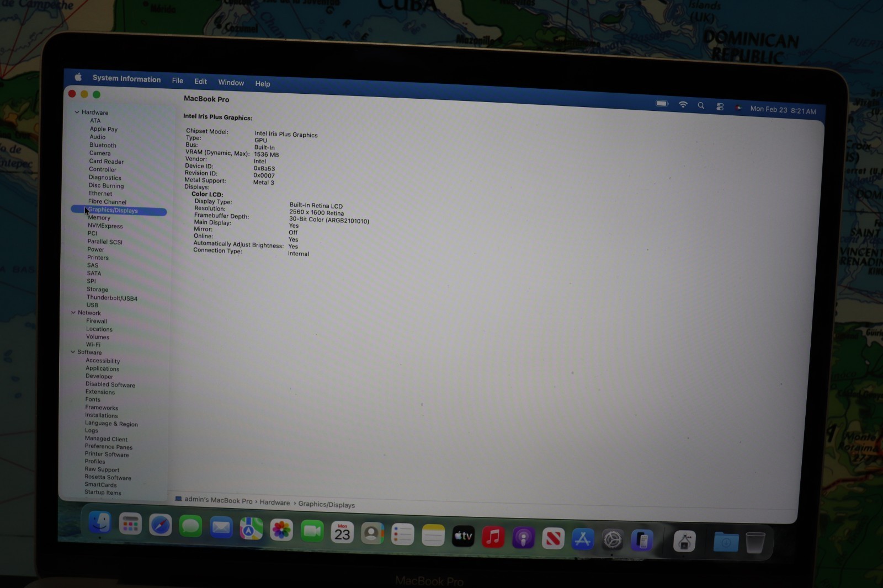This screenshot has width=883, height=588.
Task: Select Bluetooth in sidebar
Action: pyautogui.click(x=103, y=145)
